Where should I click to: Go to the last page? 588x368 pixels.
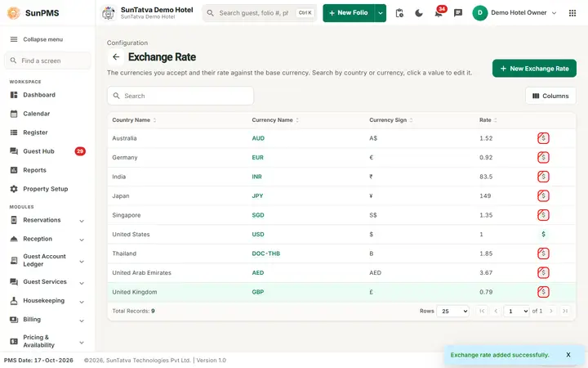pos(565,311)
